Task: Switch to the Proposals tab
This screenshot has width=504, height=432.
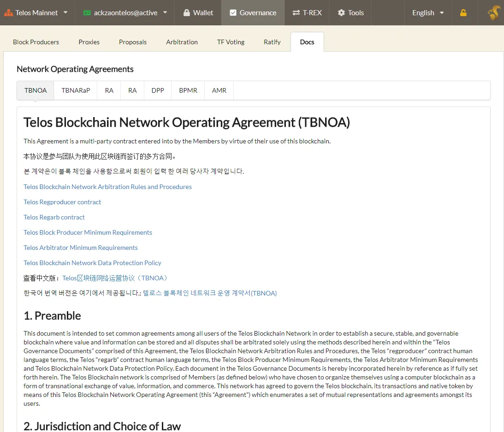Action: tap(133, 42)
